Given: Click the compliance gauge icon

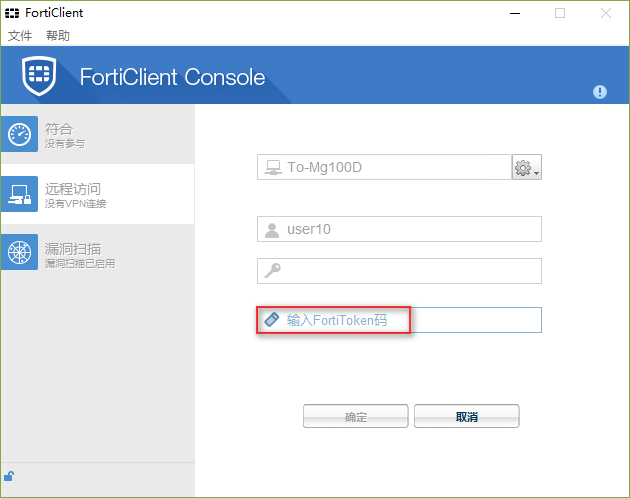Looking at the screenshot, I should pyautogui.click(x=20, y=134).
